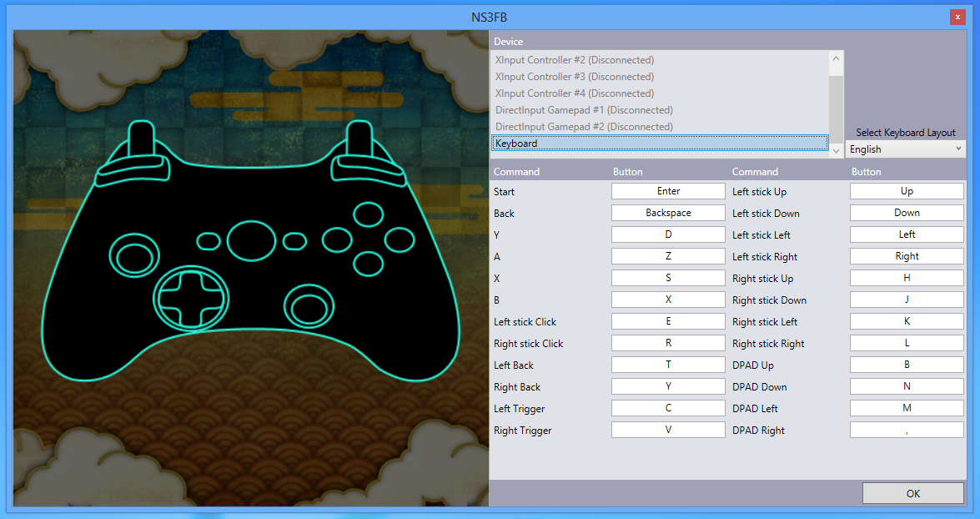This screenshot has height=519, width=980.
Task: Click the left analog stick on controller image
Action: (133, 256)
